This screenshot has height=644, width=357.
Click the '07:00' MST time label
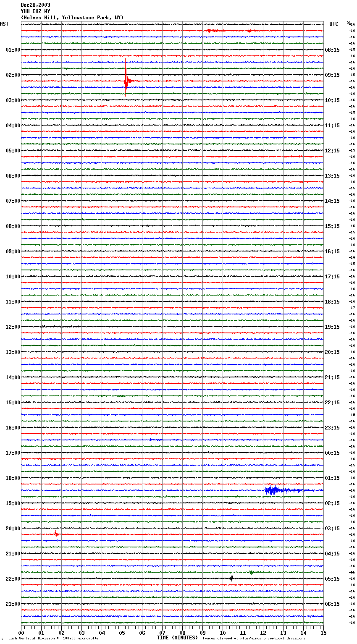[13, 201]
